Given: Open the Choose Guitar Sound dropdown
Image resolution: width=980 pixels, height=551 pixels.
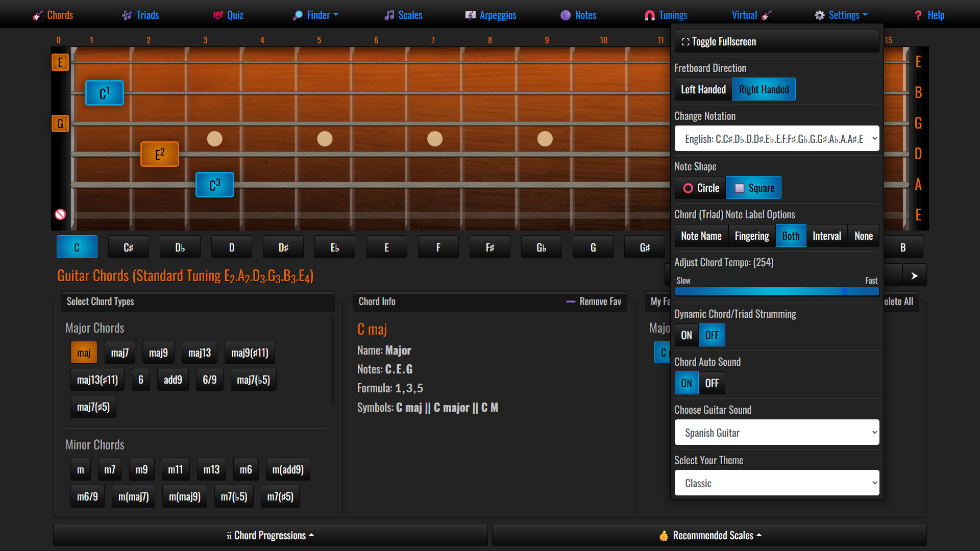Looking at the screenshot, I should point(776,432).
